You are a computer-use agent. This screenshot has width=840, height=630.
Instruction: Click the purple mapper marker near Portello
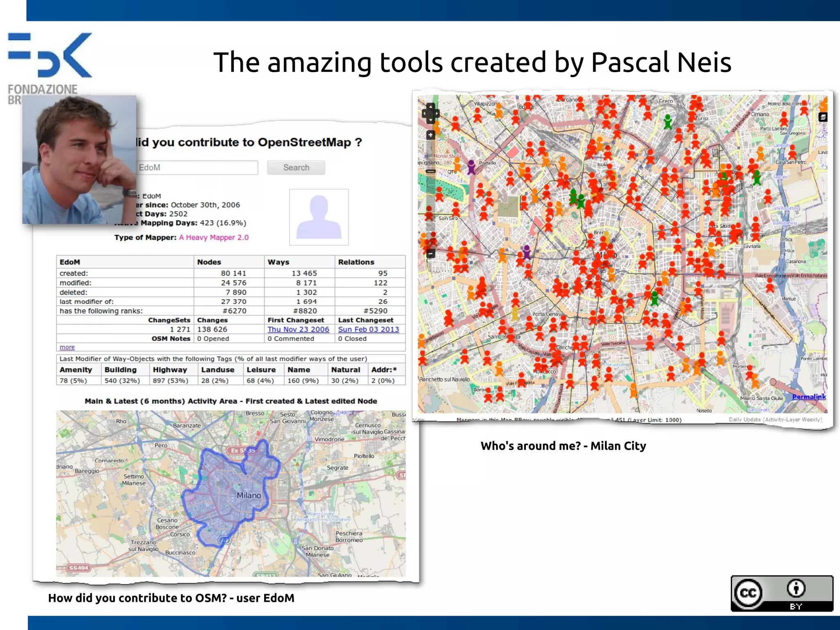coord(471,167)
